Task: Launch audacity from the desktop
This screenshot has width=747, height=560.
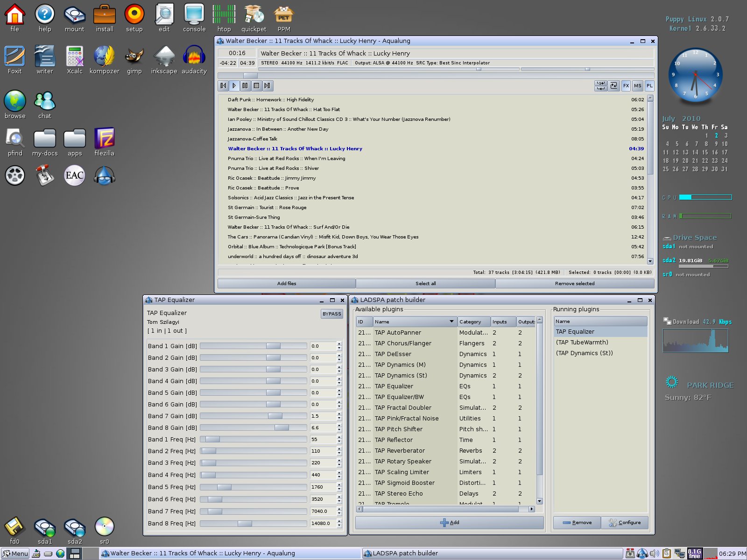Action: click(194, 60)
